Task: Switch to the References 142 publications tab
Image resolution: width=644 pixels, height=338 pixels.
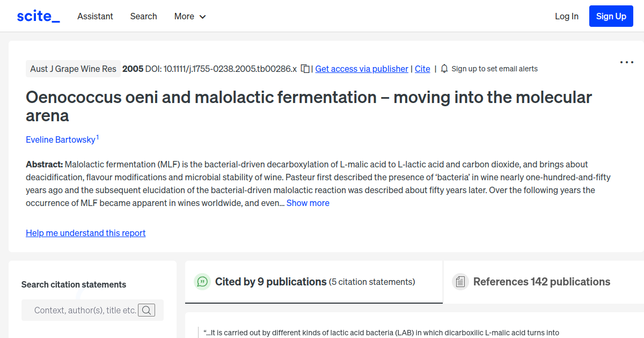Action: pos(541,281)
